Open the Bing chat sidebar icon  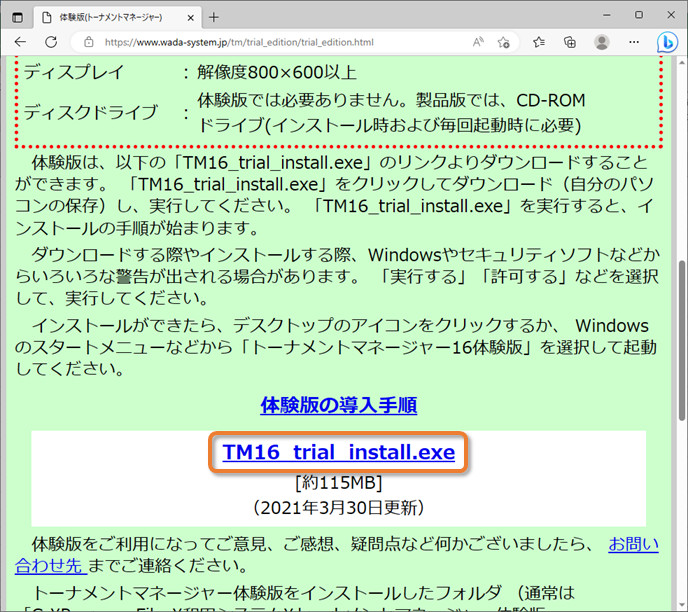tap(667, 43)
